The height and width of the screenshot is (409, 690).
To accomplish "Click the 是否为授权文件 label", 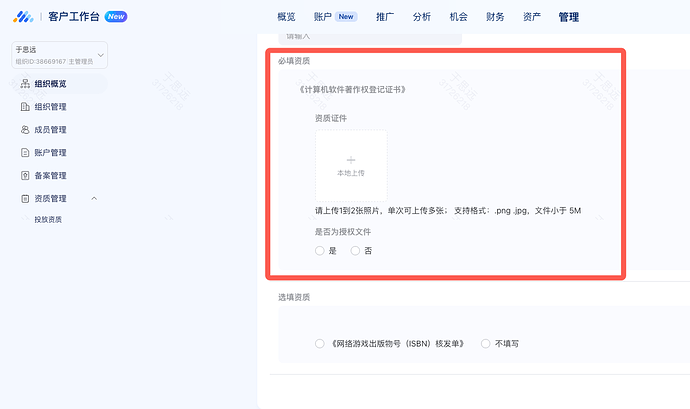I will [343, 232].
